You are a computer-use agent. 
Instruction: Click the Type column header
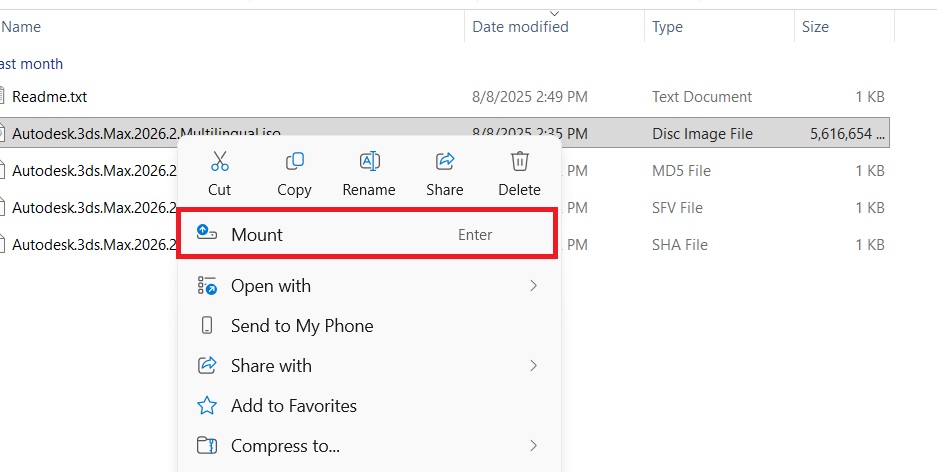(x=667, y=27)
